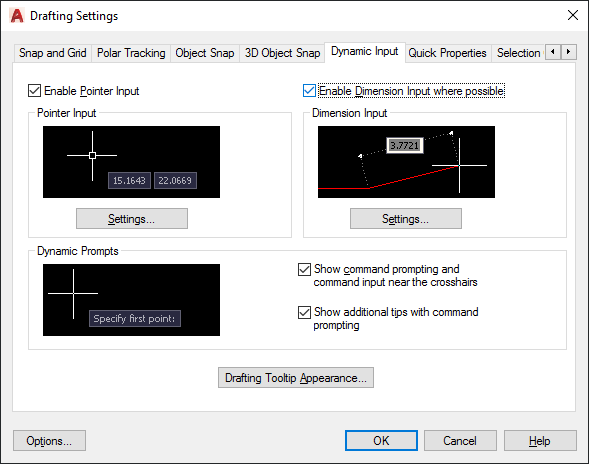589x464 pixels.
Task: Open Dimension Input Settings button
Action: [406, 219]
